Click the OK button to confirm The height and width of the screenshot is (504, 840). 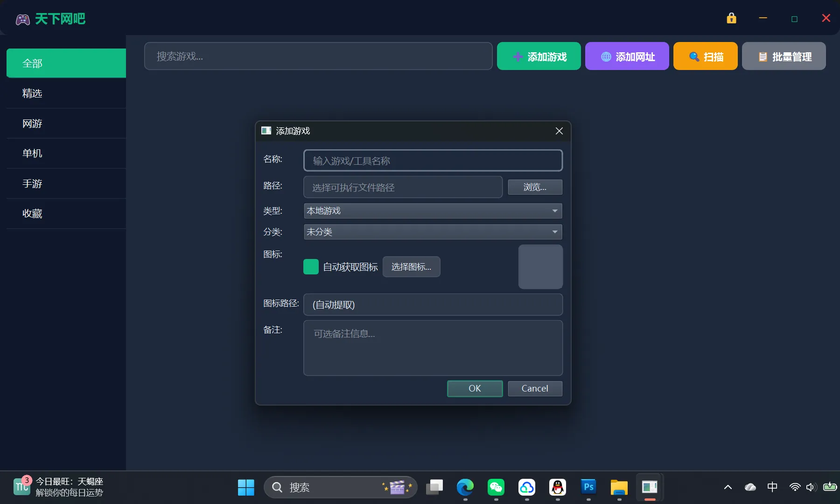point(475,388)
